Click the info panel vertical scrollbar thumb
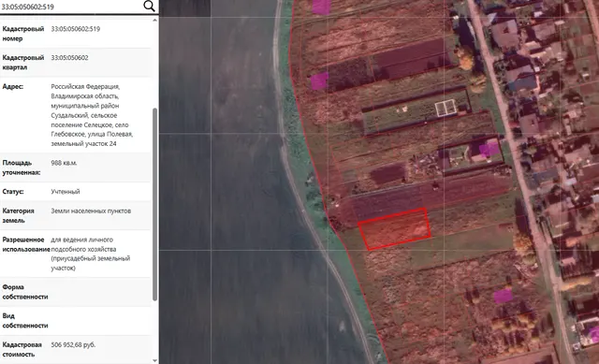This screenshot has height=364, width=599. (154, 204)
